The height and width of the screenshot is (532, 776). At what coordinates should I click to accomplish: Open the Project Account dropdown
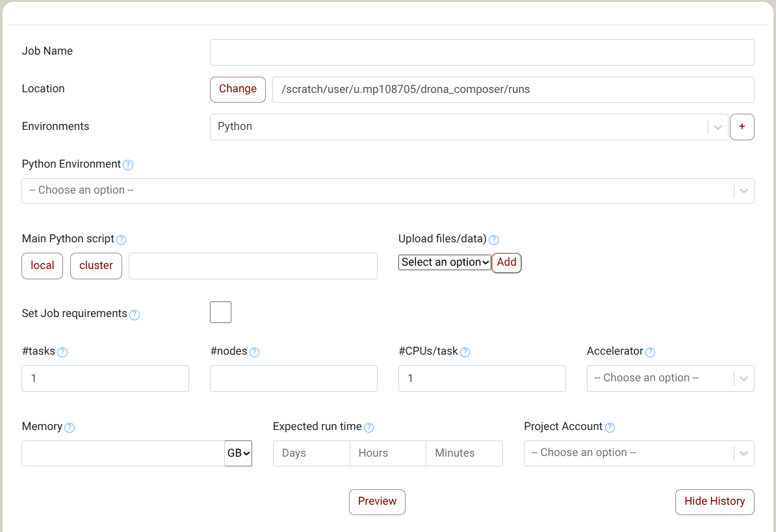pyautogui.click(x=639, y=453)
